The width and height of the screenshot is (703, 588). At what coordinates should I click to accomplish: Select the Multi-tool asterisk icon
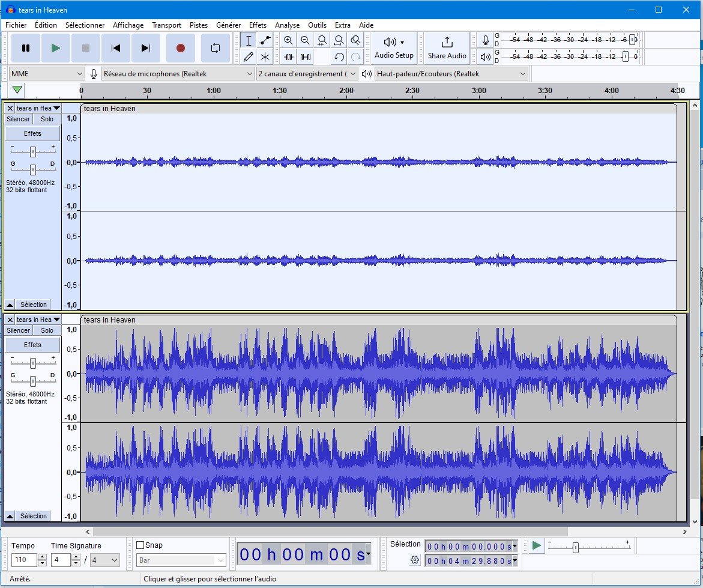265,57
